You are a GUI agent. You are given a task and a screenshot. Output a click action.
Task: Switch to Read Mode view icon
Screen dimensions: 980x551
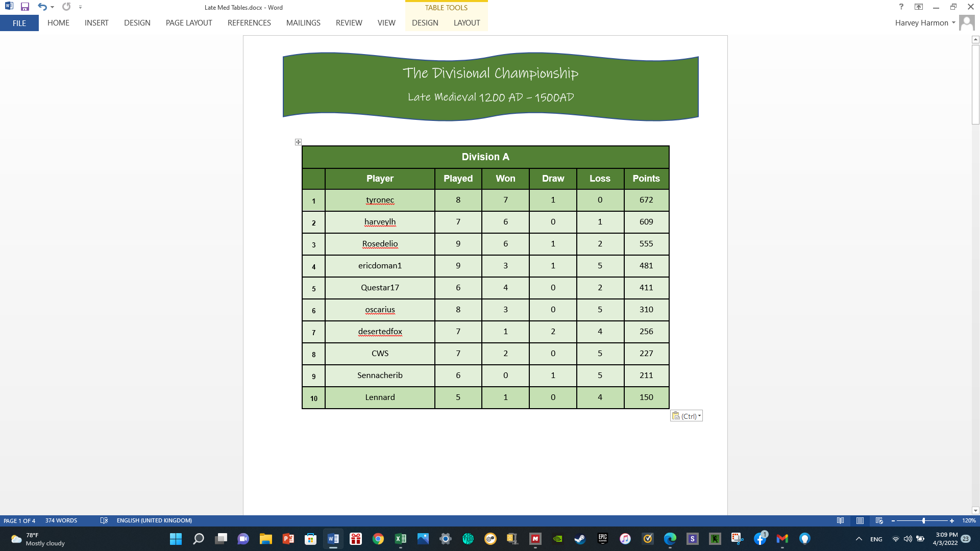pos(840,521)
